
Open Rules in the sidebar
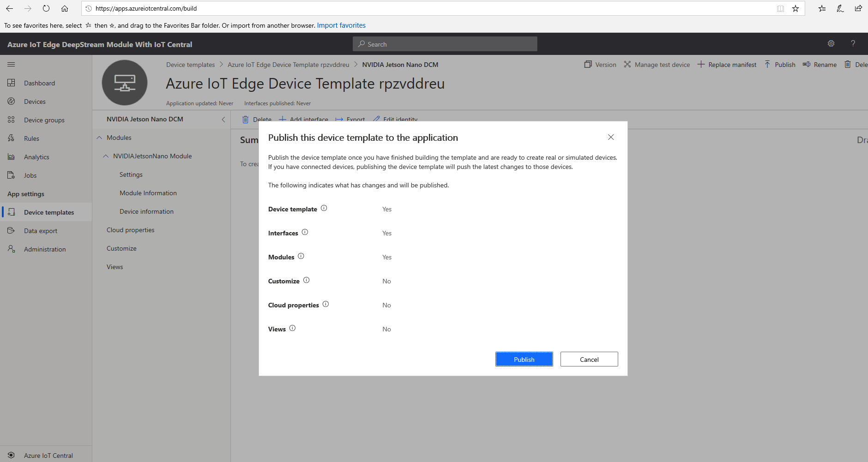coord(46,138)
